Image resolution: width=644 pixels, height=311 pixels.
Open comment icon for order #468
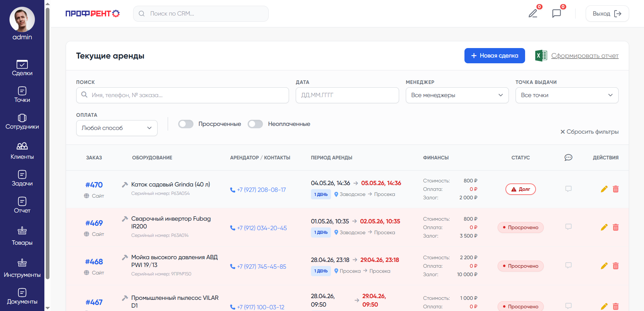click(x=568, y=265)
